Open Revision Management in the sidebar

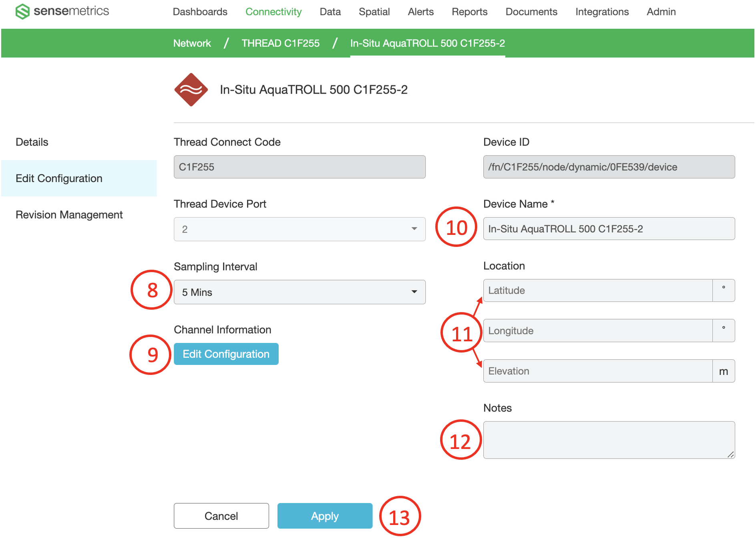(x=69, y=215)
